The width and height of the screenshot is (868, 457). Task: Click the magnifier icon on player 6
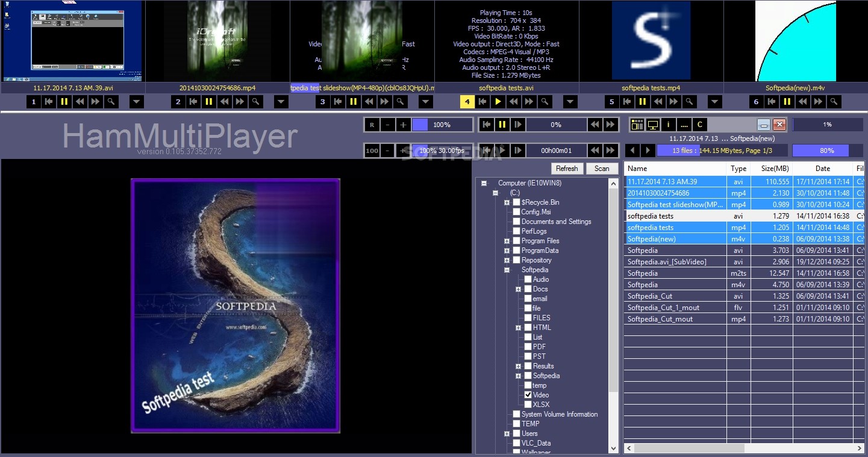834,102
